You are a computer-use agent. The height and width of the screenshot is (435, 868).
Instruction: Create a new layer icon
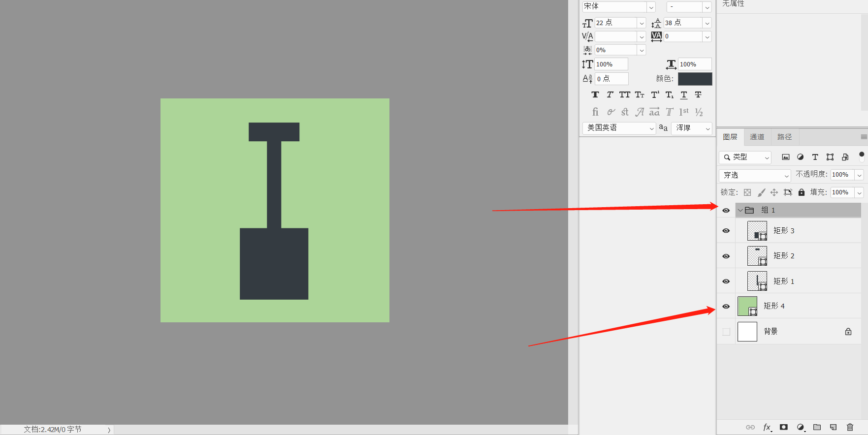pos(833,427)
